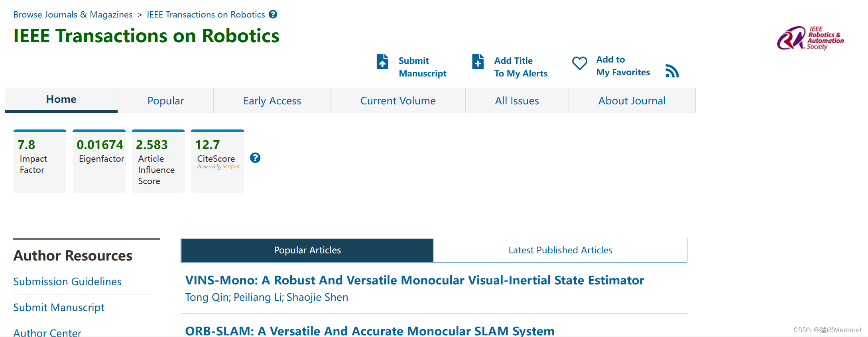Screen dimensions: 868x337
Task: Click the IEEE Transactions on Robotics page heading
Action: [x=146, y=36]
